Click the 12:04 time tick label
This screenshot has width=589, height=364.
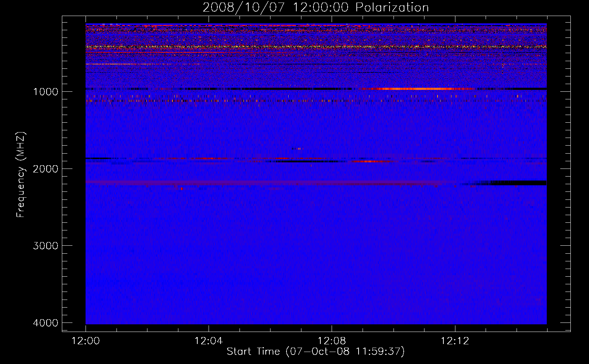point(209,341)
